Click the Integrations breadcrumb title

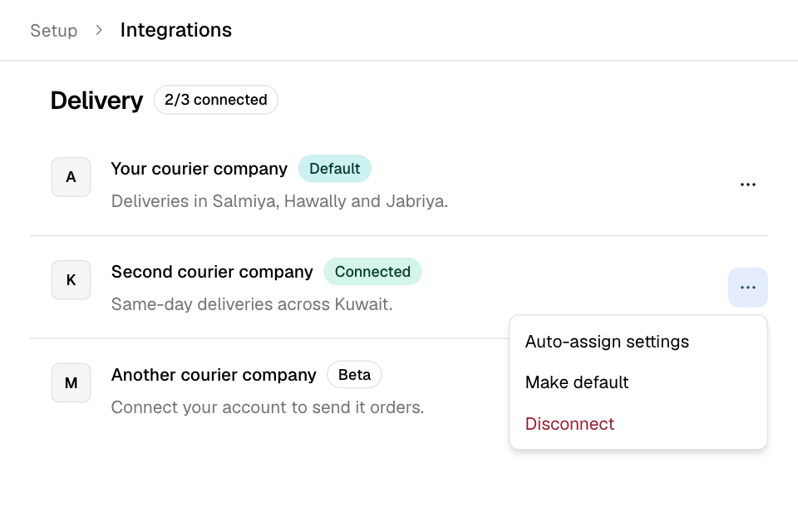pyautogui.click(x=176, y=30)
